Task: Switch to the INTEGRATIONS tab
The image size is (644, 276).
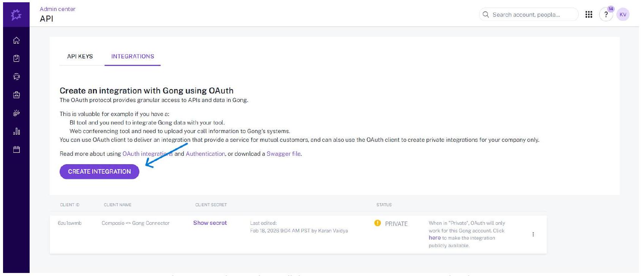Action: pos(133,56)
